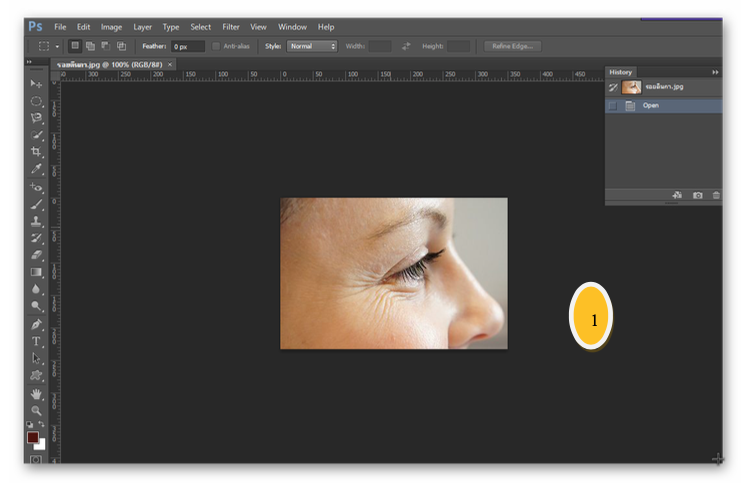This screenshot has width=744, height=483.
Task: Select the Clone Stamp tool
Action: (37, 221)
